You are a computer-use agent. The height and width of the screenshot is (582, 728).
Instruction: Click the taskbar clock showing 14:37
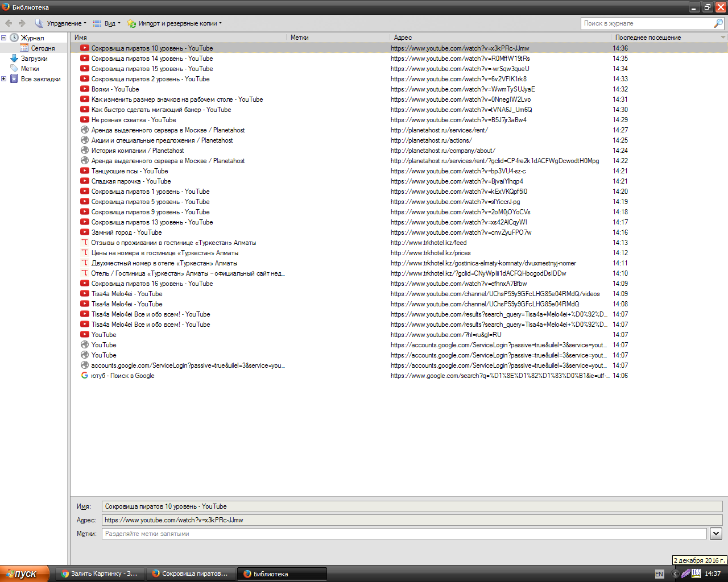[x=713, y=574]
